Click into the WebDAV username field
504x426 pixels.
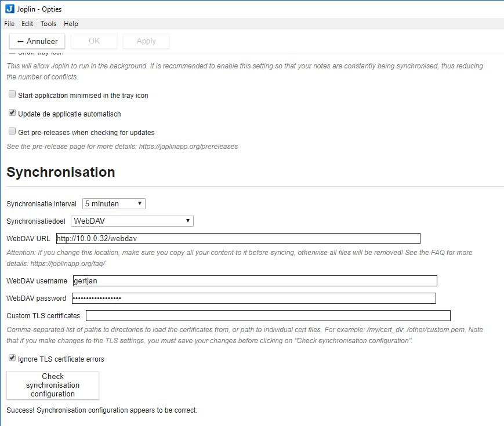[255, 281]
